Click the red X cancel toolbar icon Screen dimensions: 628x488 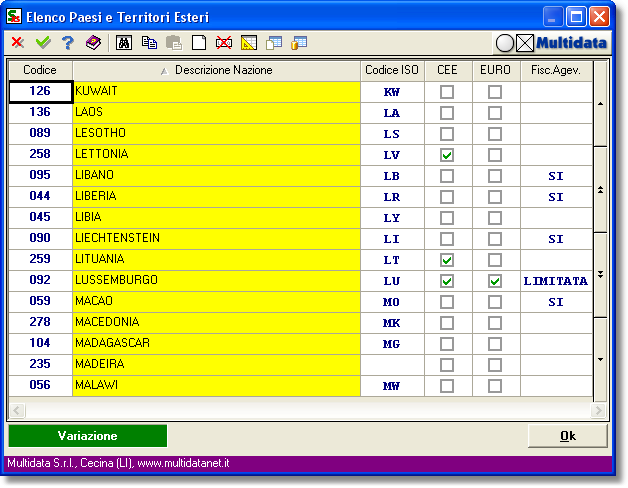[x=18, y=42]
